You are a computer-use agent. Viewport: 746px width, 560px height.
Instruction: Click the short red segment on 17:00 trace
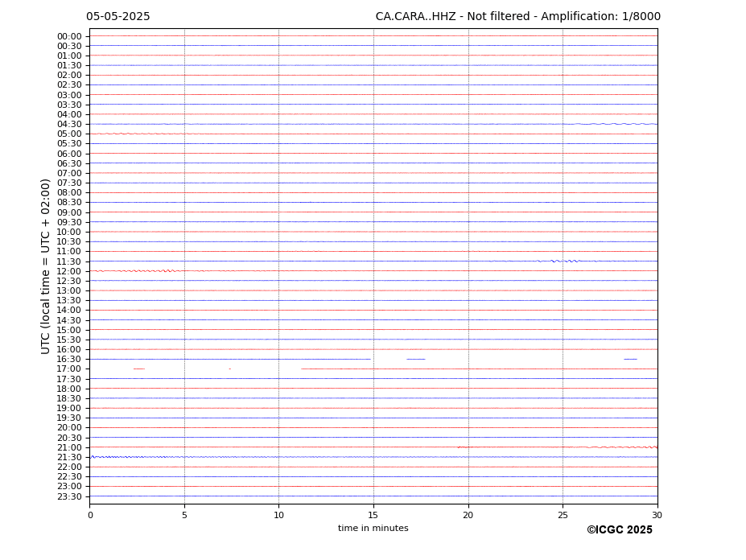point(139,369)
